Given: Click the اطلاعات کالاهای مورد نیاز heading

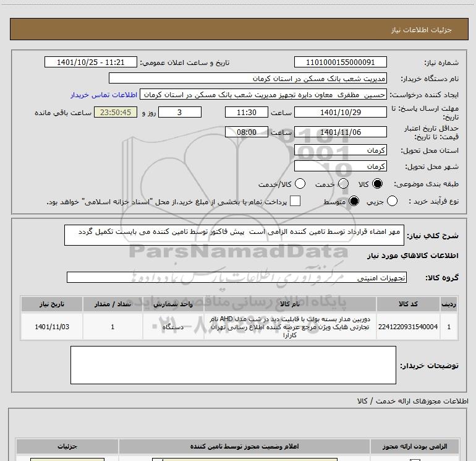Looking at the screenshot, I should (x=413, y=256).
